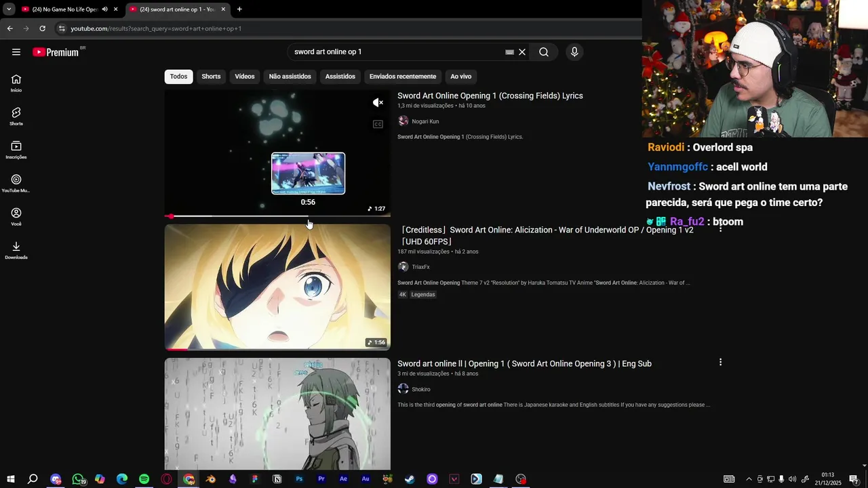
Task: Click the Sword art online II grey thumbnail
Action: [277, 413]
